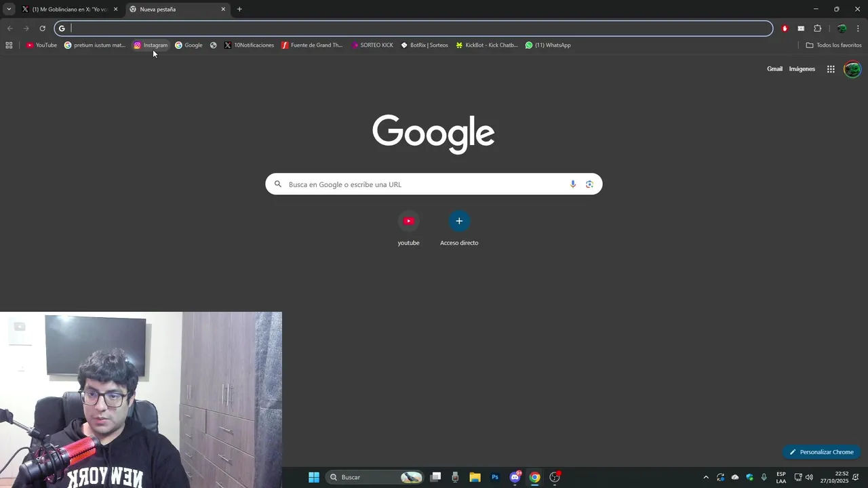Image resolution: width=868 pixels, height=488 pixels.
Task: Click the taskbar Buscar search box
Action: click(x=375, y=477)
